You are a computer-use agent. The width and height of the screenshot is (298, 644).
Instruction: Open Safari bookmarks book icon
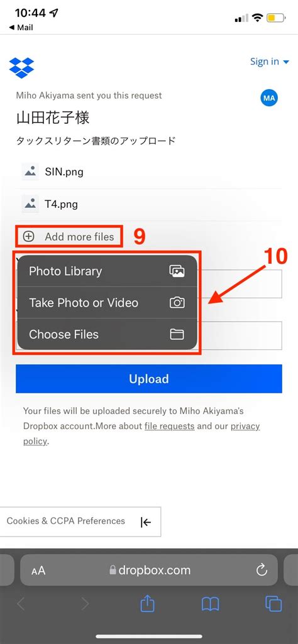211,604
